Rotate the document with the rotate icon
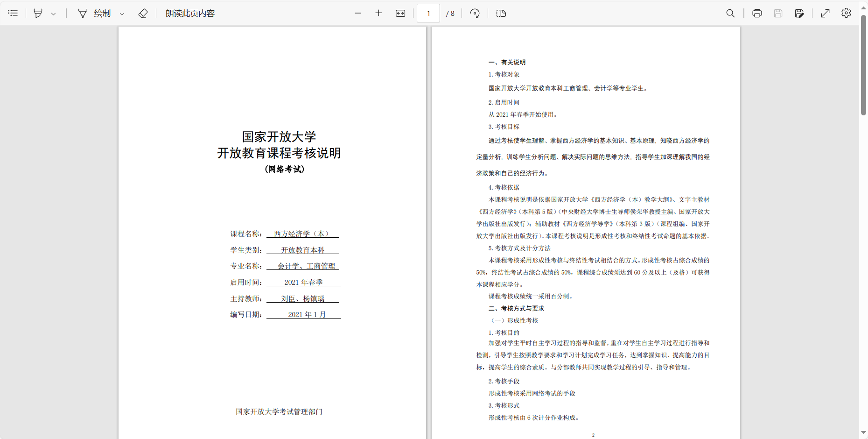This screenshot has height=439, width=868. tap(475, 13)
